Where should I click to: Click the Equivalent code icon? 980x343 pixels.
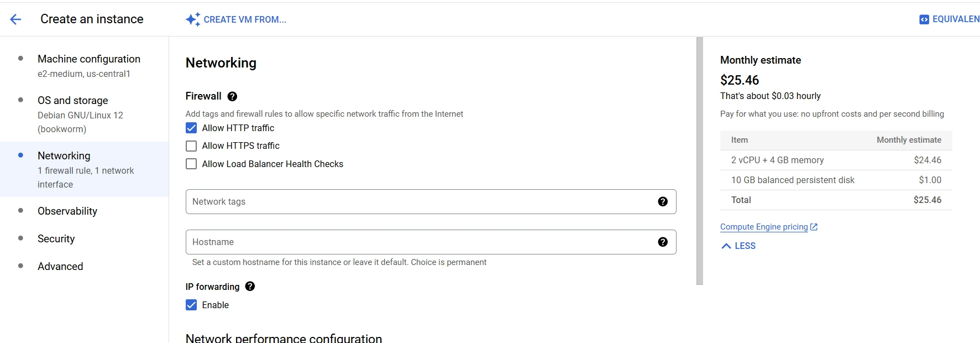pyautogui.click(x=924, y=19)
